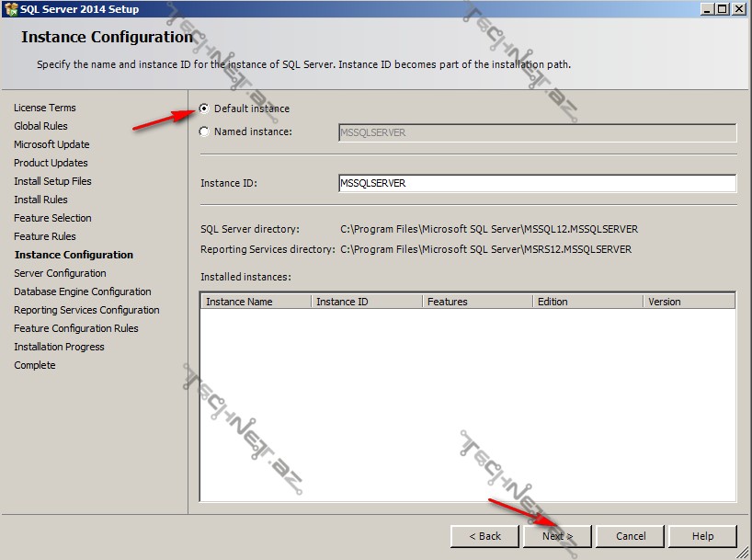The width and height of the screenshot is (752, 560).
Task: Go back with the Back button
Action: tap(484, 536)
